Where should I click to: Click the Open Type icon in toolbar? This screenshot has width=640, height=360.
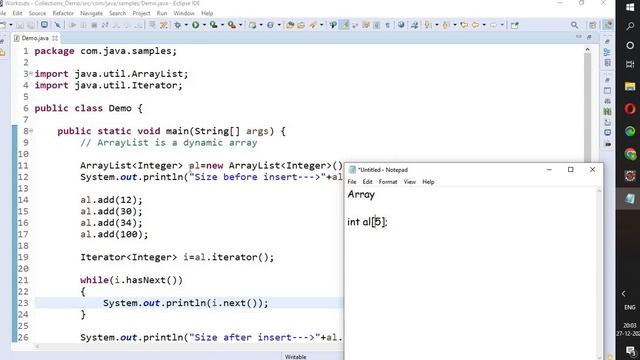(x=290, y=25)
